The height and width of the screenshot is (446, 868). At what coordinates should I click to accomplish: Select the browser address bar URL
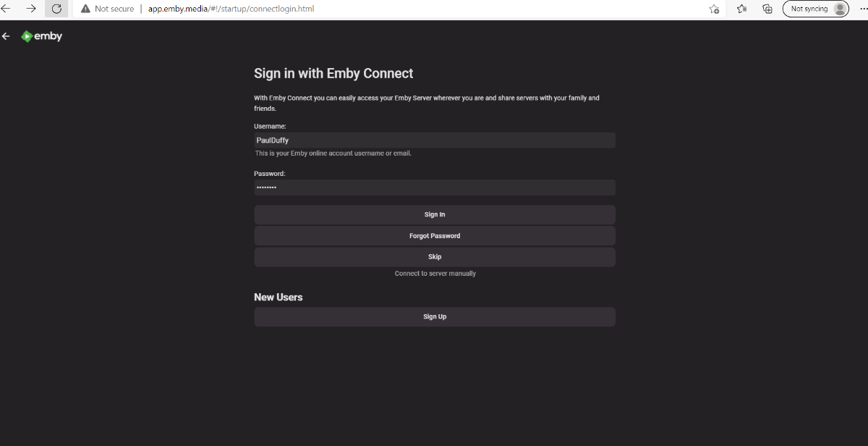pos(231,9)
